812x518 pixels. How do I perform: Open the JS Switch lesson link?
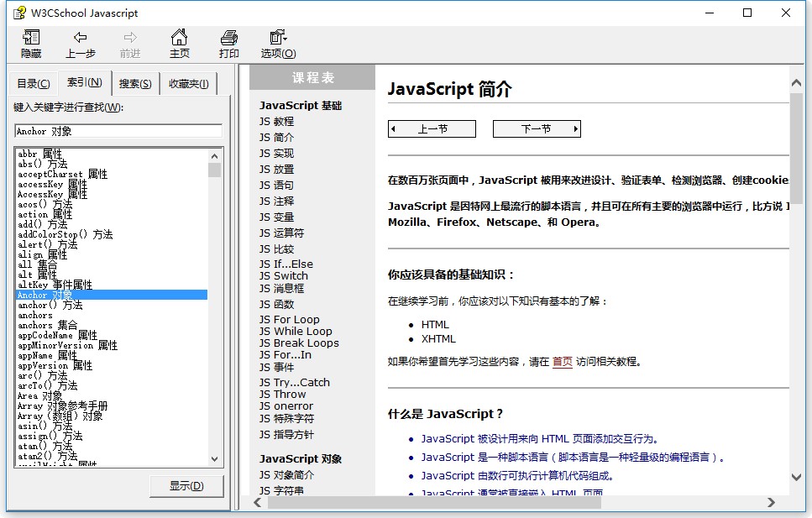283,275
